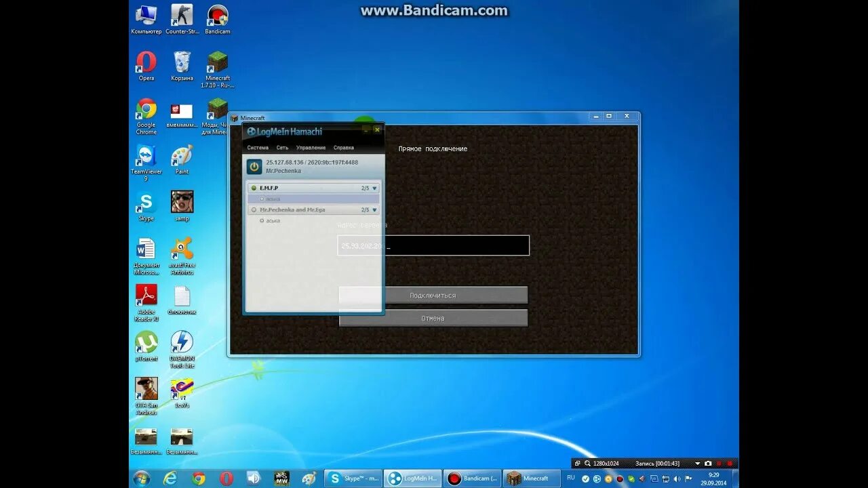This screenshot has width=868, height=488.
Task: Open the Блокнот desktop file icon
Action: (x=182, y=300)
